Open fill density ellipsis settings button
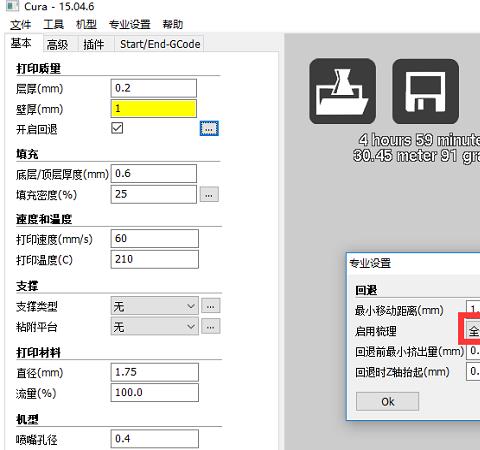The width and height of the screenshot is (480, 450). point(209,194)
